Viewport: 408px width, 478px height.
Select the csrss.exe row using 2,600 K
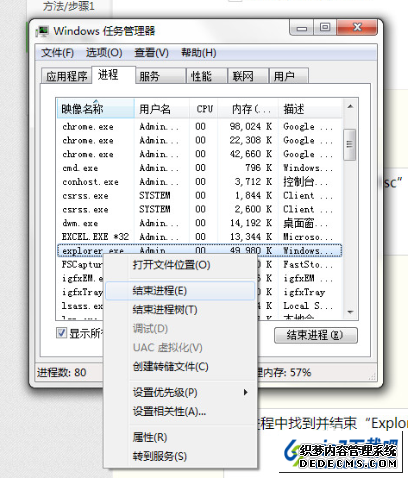199,209
